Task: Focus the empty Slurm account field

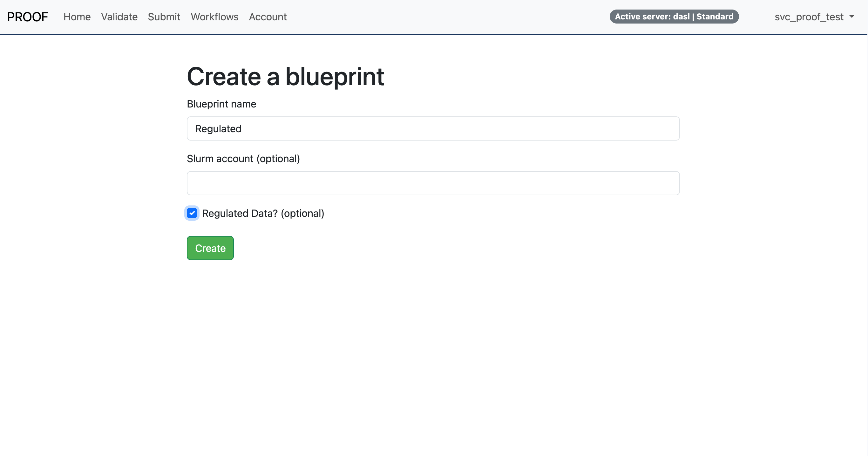Action: [433, 183]
